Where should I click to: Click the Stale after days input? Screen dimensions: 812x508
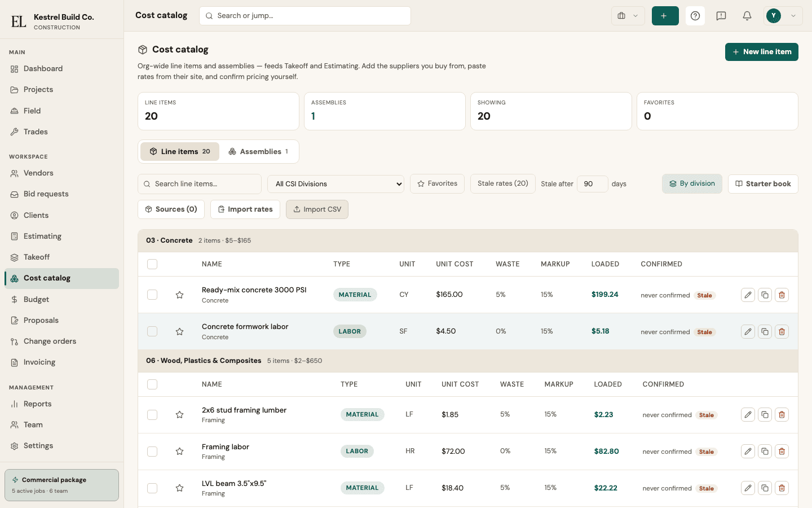[x=592, y=184]
